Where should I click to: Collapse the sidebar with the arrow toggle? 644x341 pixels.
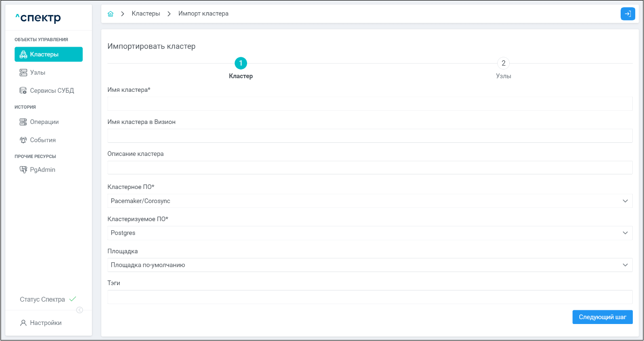click(x=80, y=310)
